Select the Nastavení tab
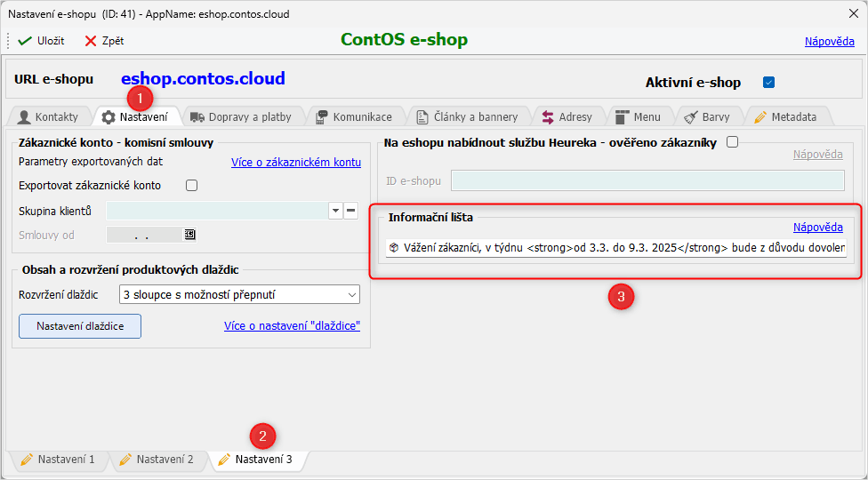This screenshot has height=480, width=868. pos(135,116)
